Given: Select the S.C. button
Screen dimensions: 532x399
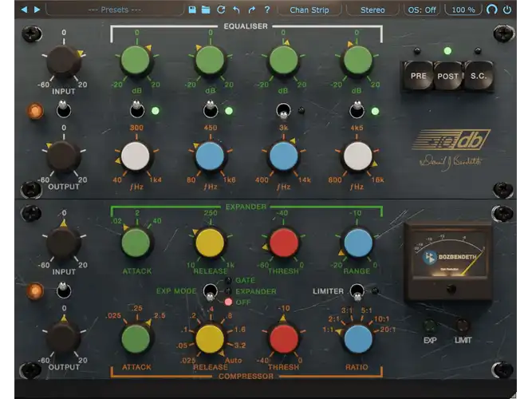Looking at the screenshot, I should [x=479, y=76].
